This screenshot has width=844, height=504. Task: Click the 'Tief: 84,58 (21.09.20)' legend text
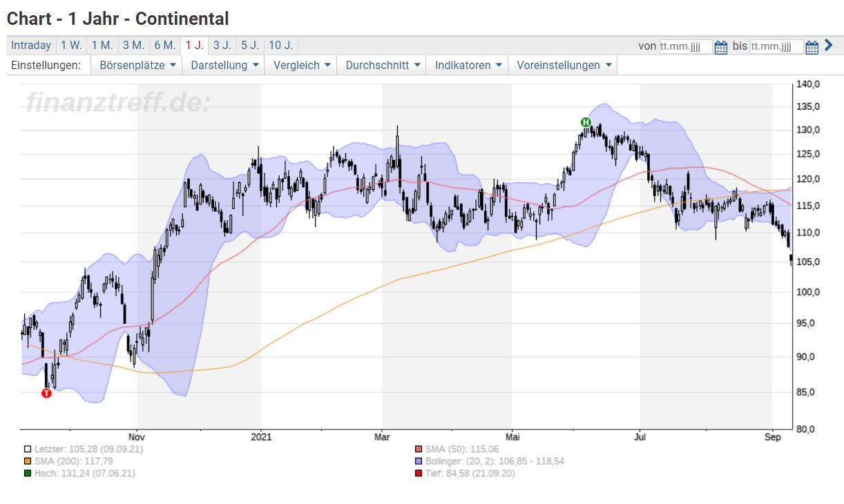(470, 474)
